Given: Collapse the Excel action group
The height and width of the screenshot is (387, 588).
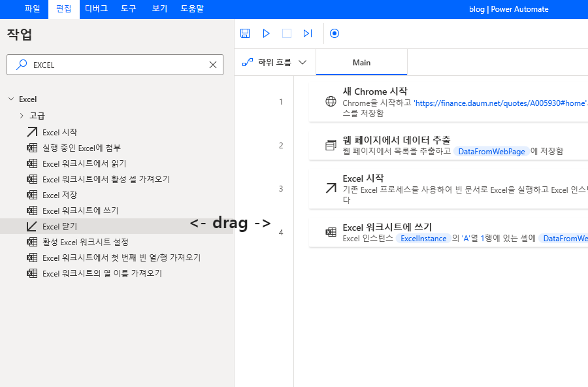Looking at the screenshot, I should [x=11, y=99].
